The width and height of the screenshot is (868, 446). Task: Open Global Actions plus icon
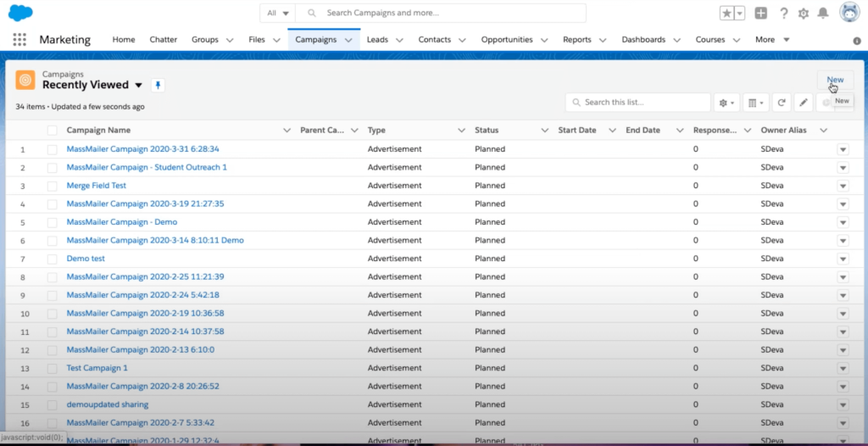click(x=761, y=14)
